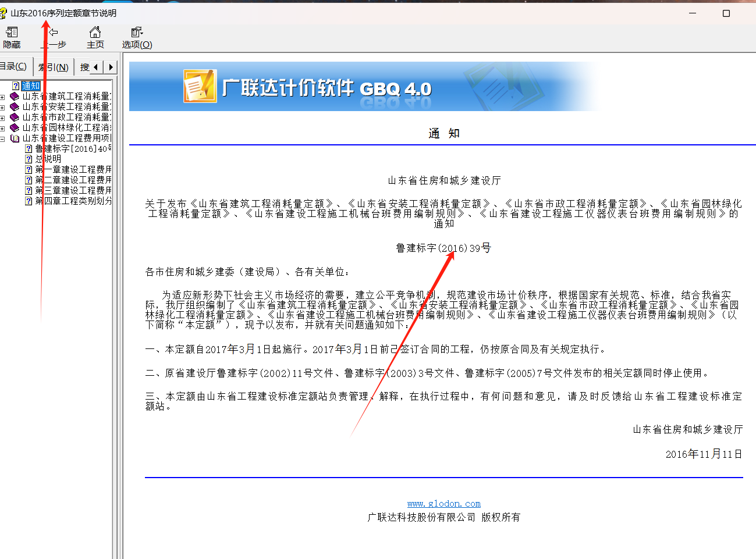Select 山东省园林绿化工程 tree entry
756x559 pixels.
click(x=66, y=128)
